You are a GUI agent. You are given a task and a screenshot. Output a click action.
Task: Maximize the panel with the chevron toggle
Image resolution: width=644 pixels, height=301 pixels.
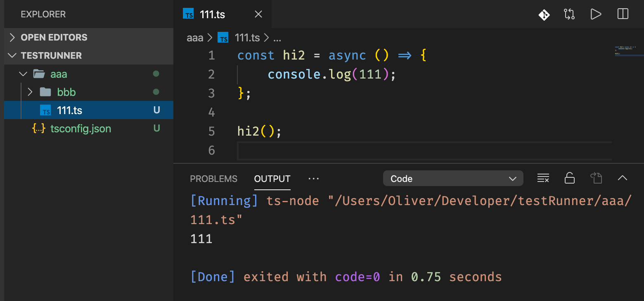tap(623, 178)
